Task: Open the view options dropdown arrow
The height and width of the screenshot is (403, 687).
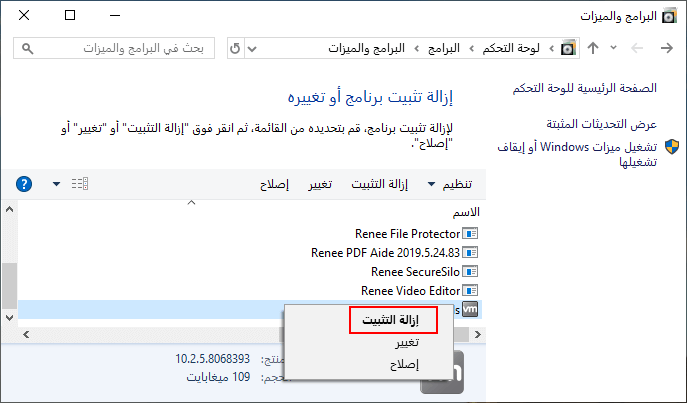Action: pyautogui.click(x=57, y=184)
